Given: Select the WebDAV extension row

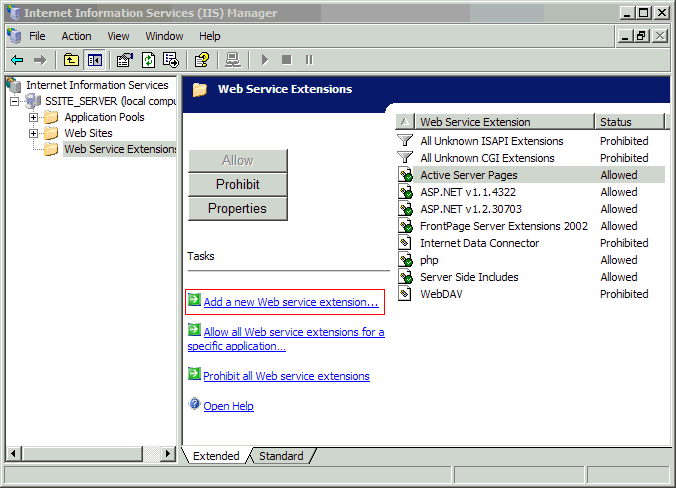Looking at the screenshot, I should pos(441,294).
